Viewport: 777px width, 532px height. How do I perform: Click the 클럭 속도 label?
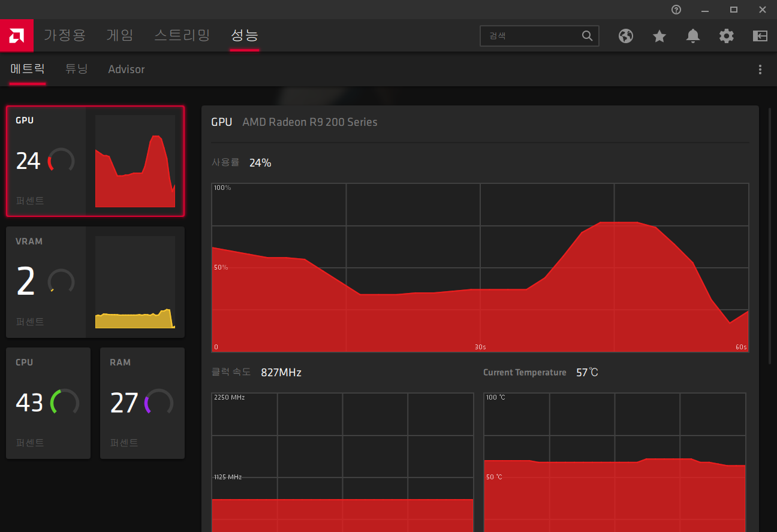tap(231, 372)
